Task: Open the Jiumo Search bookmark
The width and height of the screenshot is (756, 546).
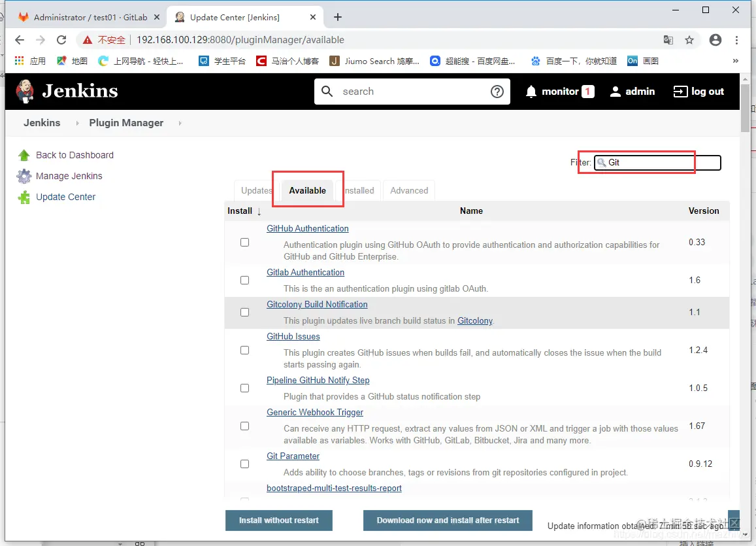Action: [x=374, y=61]
